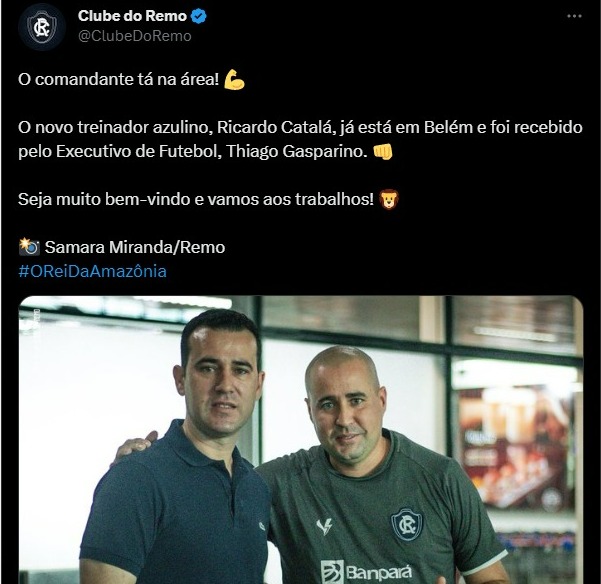This screenshot has width=601, height=584.
Task: Click the lion face emoji
Action: (x=388, y=199)
